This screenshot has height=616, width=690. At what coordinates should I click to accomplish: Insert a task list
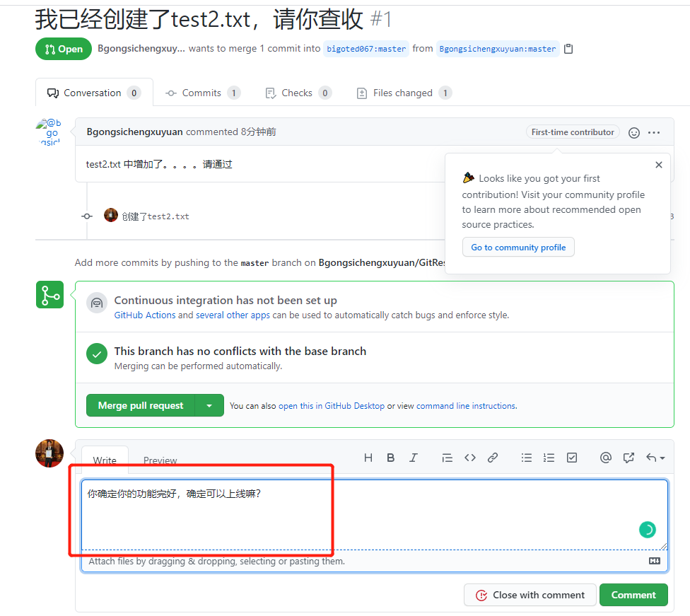coord(572,458)
